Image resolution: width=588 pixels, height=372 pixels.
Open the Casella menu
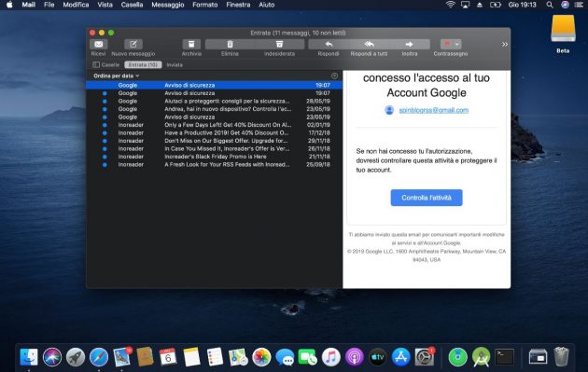pyautogui.click(x=132, y=5)
